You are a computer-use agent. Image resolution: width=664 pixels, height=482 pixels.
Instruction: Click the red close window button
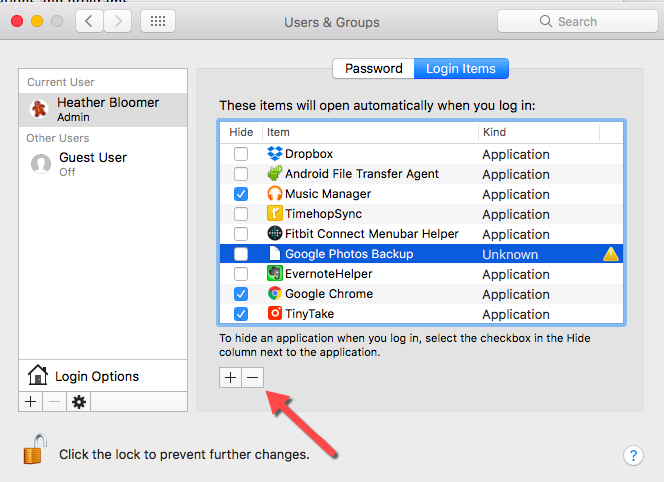click(x=17, y=21)
